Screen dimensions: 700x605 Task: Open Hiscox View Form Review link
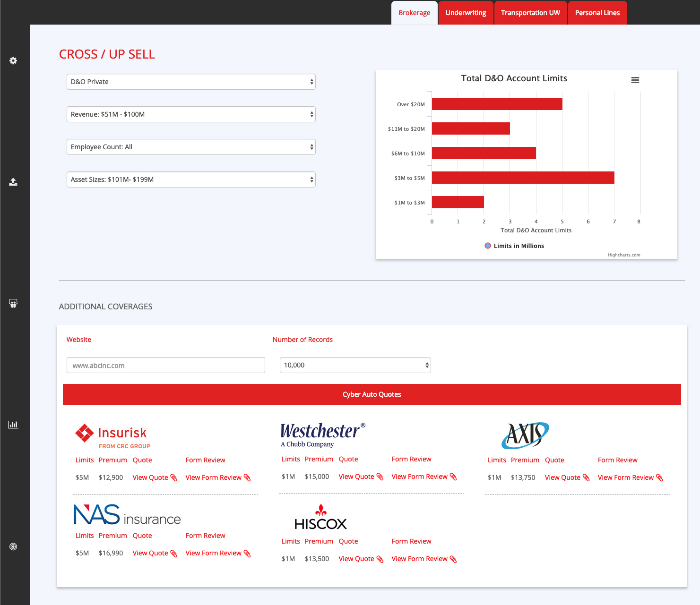419,559
